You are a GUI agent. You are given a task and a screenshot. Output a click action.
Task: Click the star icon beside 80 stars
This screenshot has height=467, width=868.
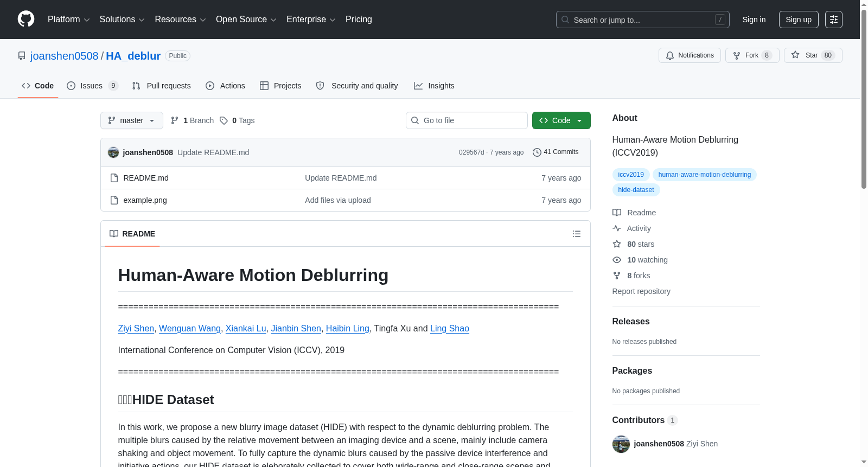coord(617,244)
